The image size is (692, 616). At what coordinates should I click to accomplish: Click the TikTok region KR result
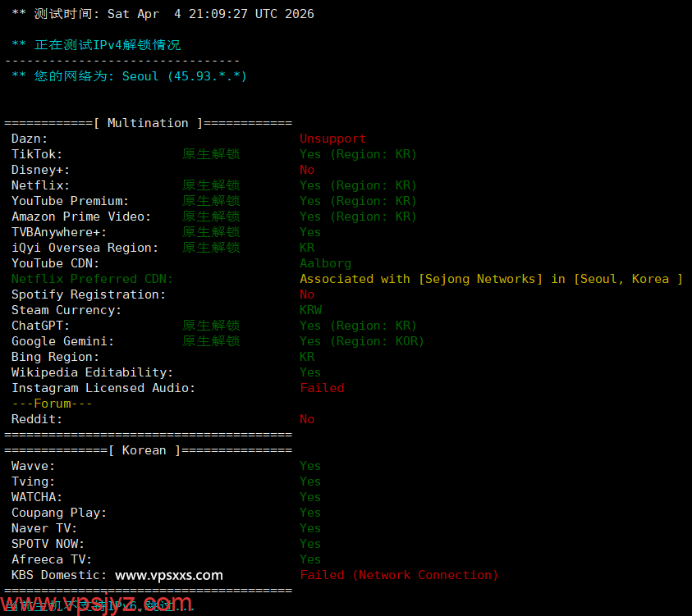[x=358, y=154]
